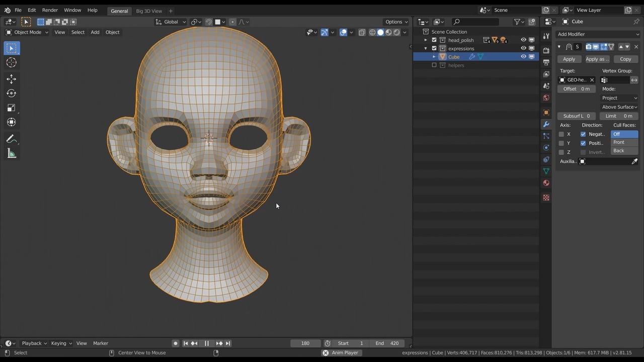Select the Cursor tool in toolbar
Image resolution: width=644 pixels, height=362 pixels.
[x=11, y=62]
